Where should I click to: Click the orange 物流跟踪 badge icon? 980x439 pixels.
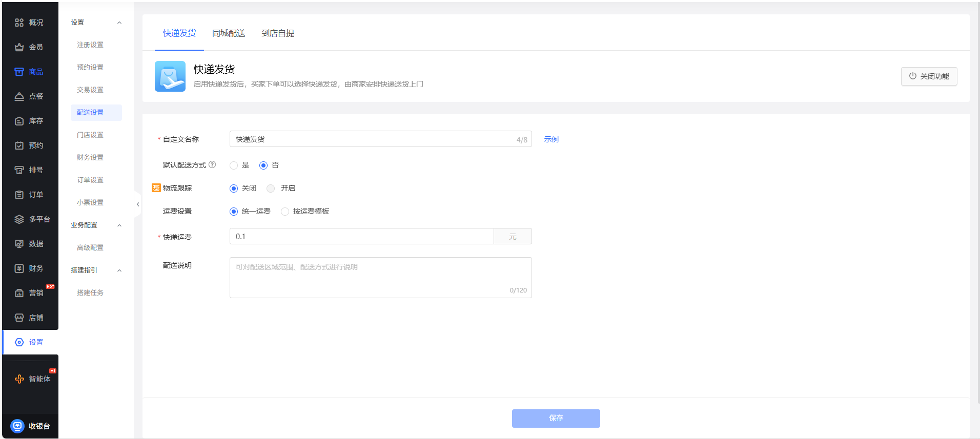click(x=156, y=188)
